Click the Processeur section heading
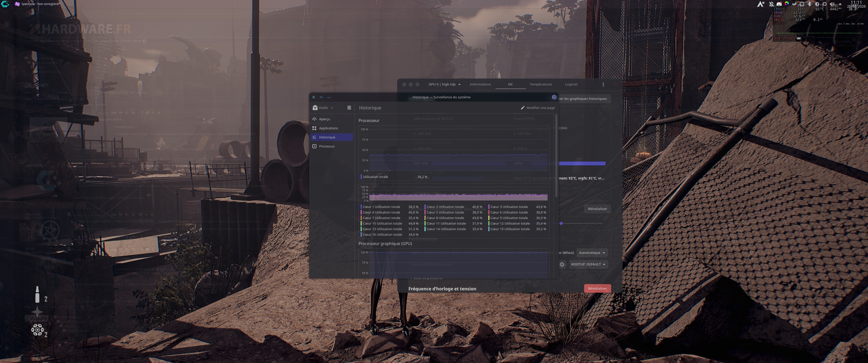The image size is (868, 363). click(369, 120)
